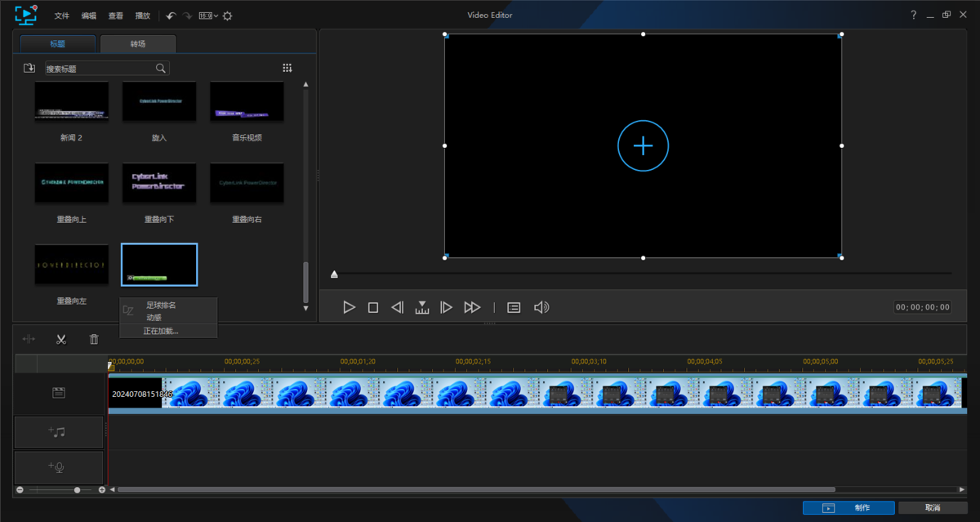The width and height of the screenshot is (980, 522).
Task: Click the 正在加载... text
Action: (x=161, y=331)
